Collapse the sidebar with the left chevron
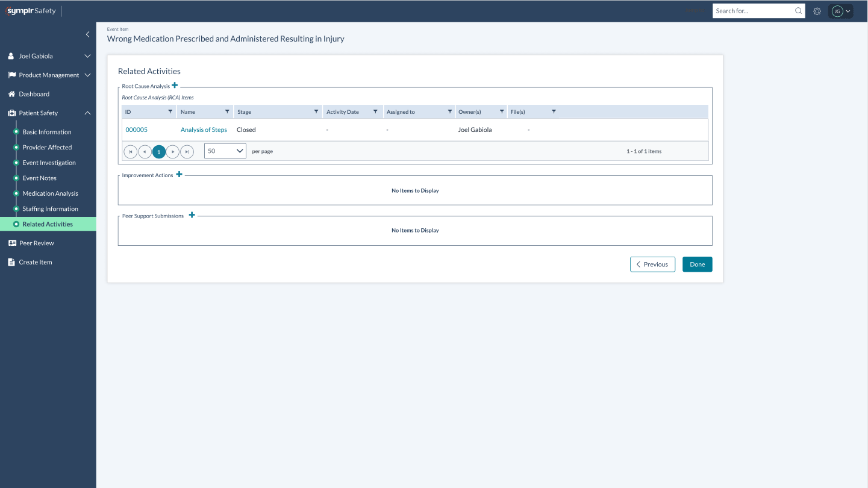The height and width of the screenshot is (488, 868). (x=87, y=35)
